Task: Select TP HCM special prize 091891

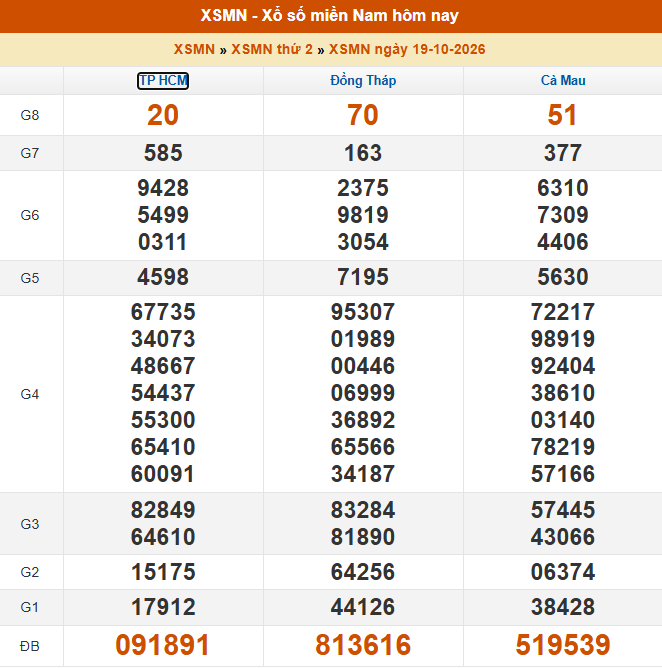Action: [x=163, y=645]
